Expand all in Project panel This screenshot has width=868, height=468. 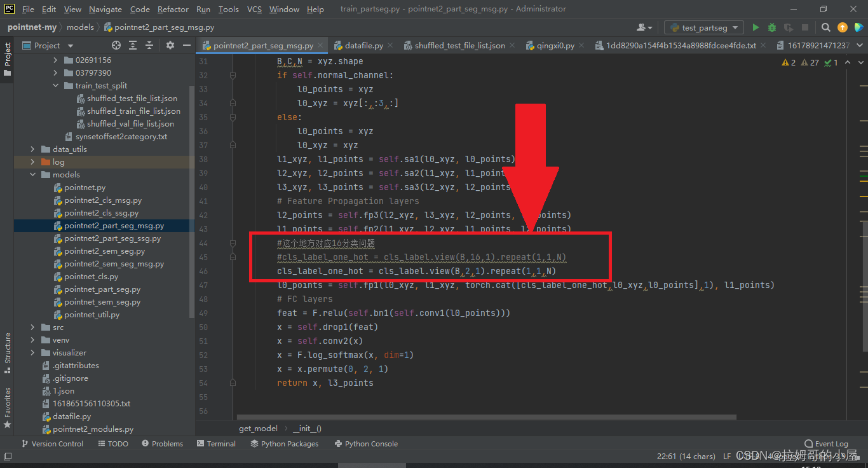(x=133, y=45)
